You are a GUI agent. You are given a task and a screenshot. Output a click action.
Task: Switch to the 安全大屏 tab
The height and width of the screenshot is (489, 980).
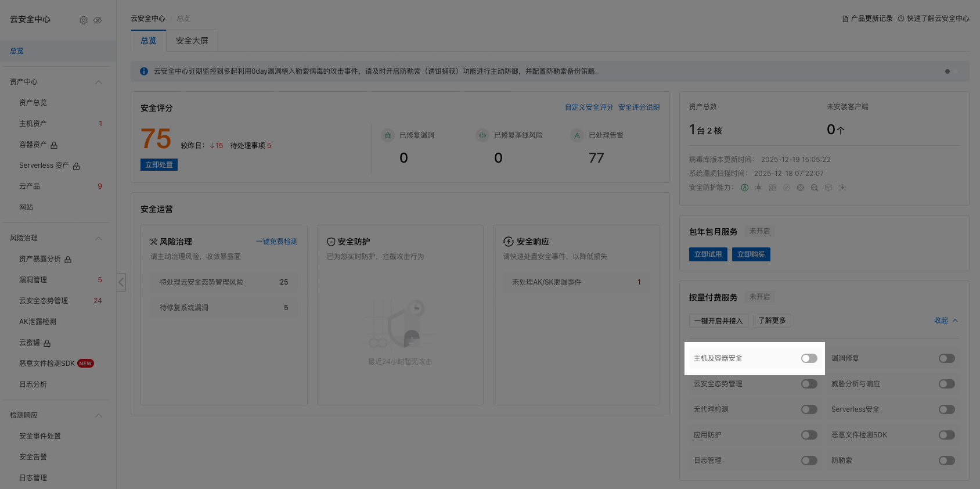pyautogui.click(x=192, y=41)
